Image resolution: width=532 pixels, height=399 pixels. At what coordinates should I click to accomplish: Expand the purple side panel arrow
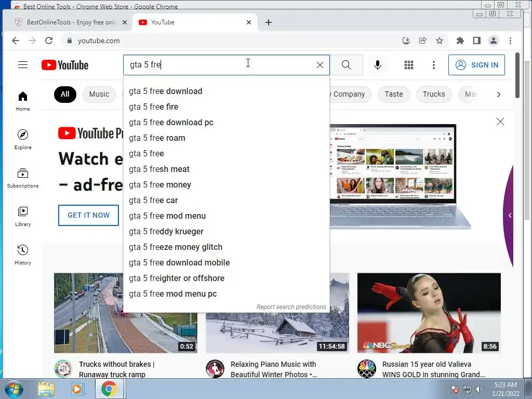pyautogui.click(x=510, y=216)
